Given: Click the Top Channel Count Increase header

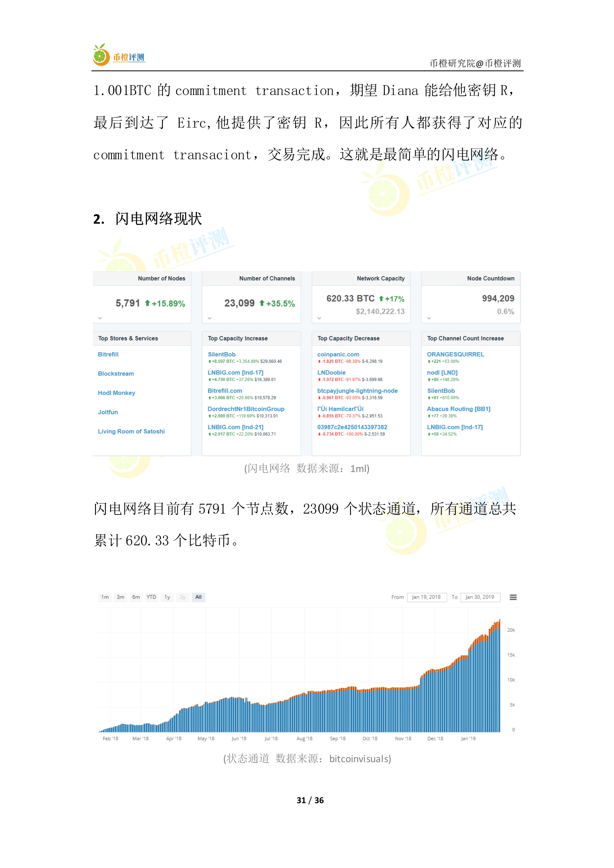Looking at the screenshot, I should point(465,338).
